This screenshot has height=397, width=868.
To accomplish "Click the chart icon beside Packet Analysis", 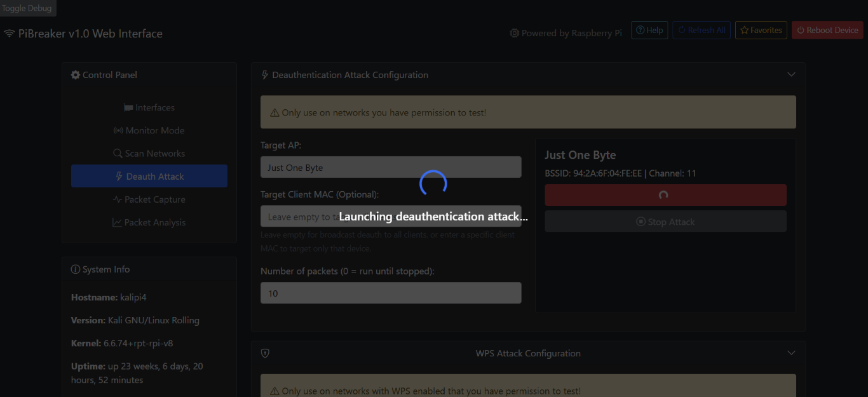I will click(x=117, y=222).
